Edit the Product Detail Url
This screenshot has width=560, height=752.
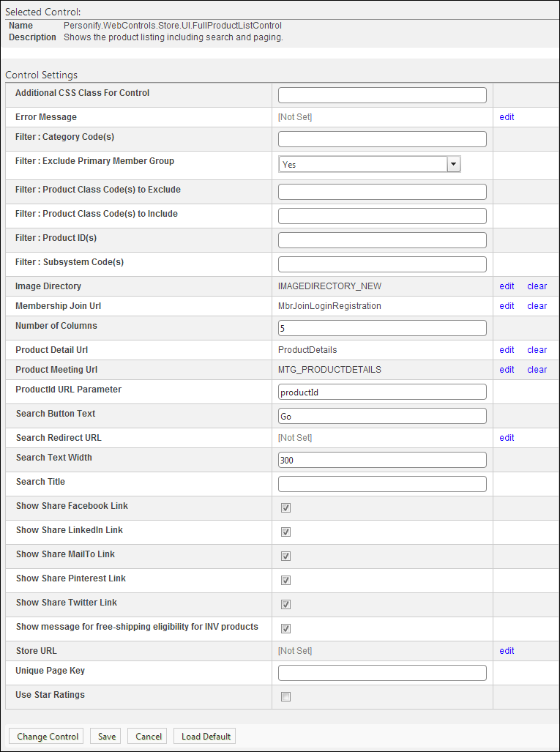[x=507, y=349]
